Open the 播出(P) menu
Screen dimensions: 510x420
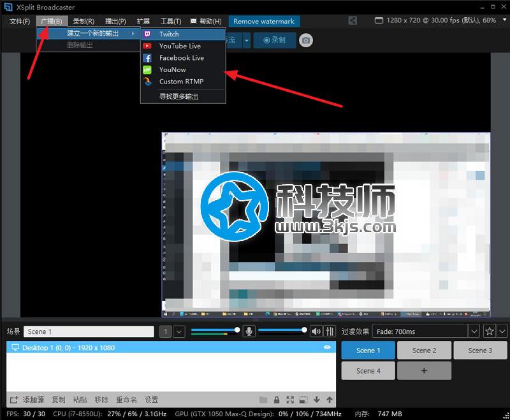pyautogui.click(x=115, y=22)
